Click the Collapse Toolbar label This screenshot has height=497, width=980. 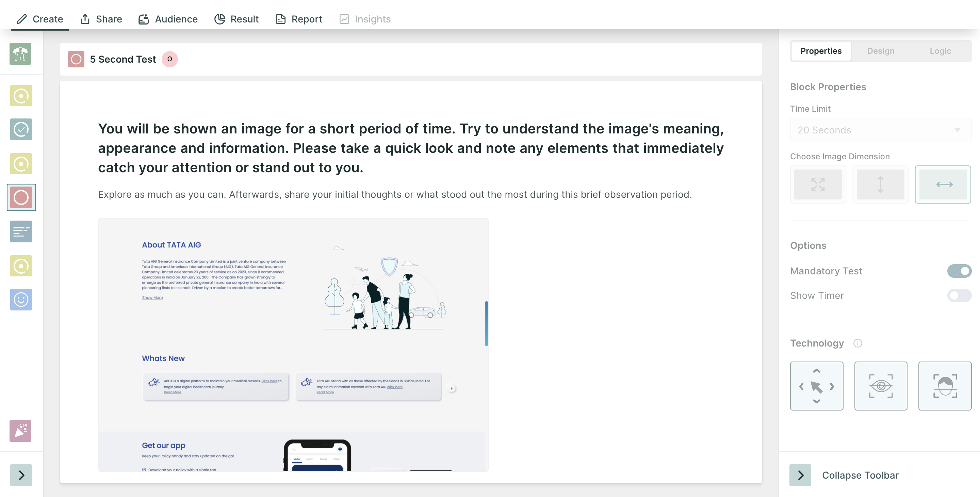tap(860, 475)
